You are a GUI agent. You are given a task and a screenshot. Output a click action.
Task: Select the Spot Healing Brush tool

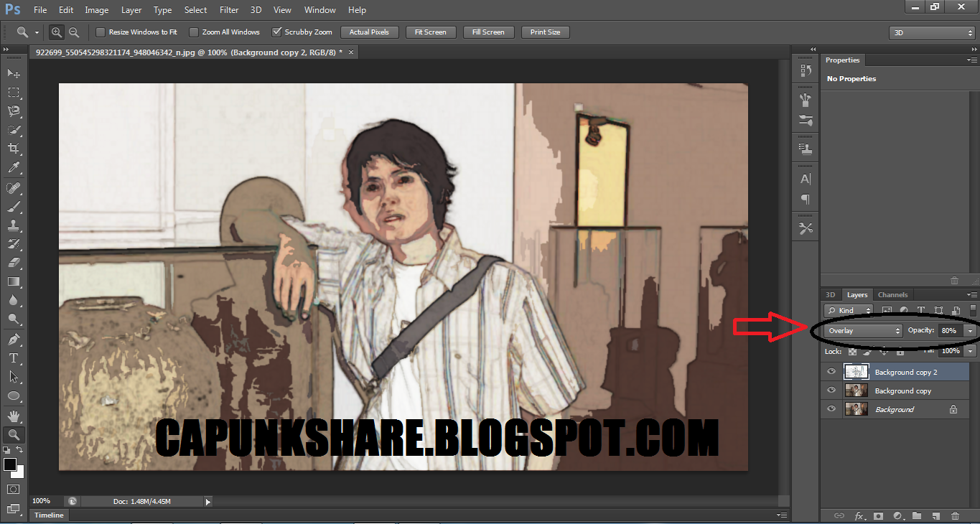pyautogui.click(x=14, y=188)
